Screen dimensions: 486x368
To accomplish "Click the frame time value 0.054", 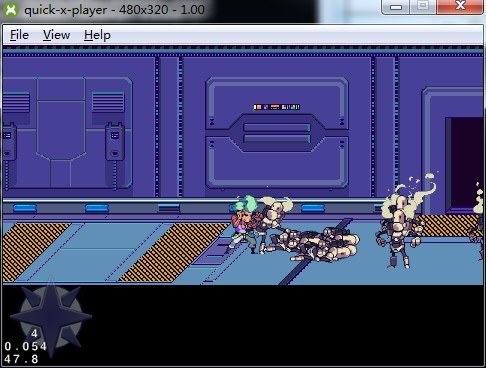I will coord(26,346).
